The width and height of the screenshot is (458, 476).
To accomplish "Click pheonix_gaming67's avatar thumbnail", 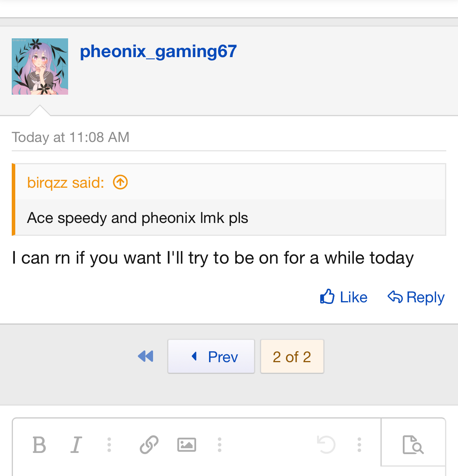I will (40, 66).
